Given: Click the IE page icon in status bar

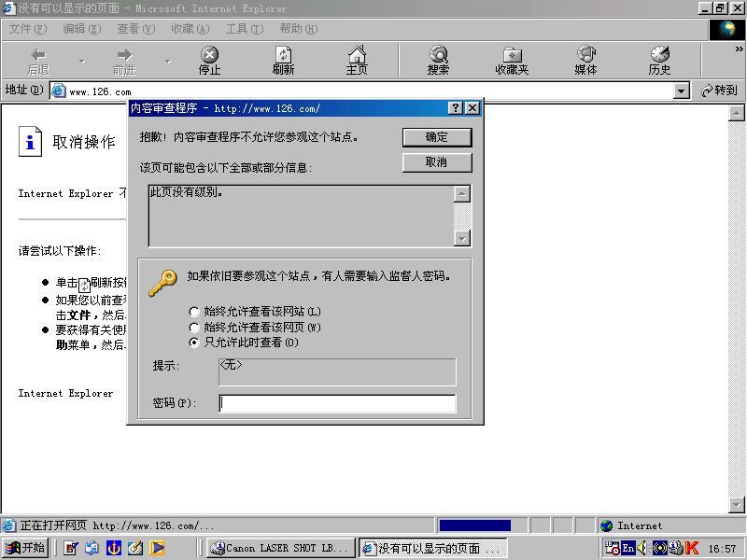Looking at the screenshot, I should point(8,525).
